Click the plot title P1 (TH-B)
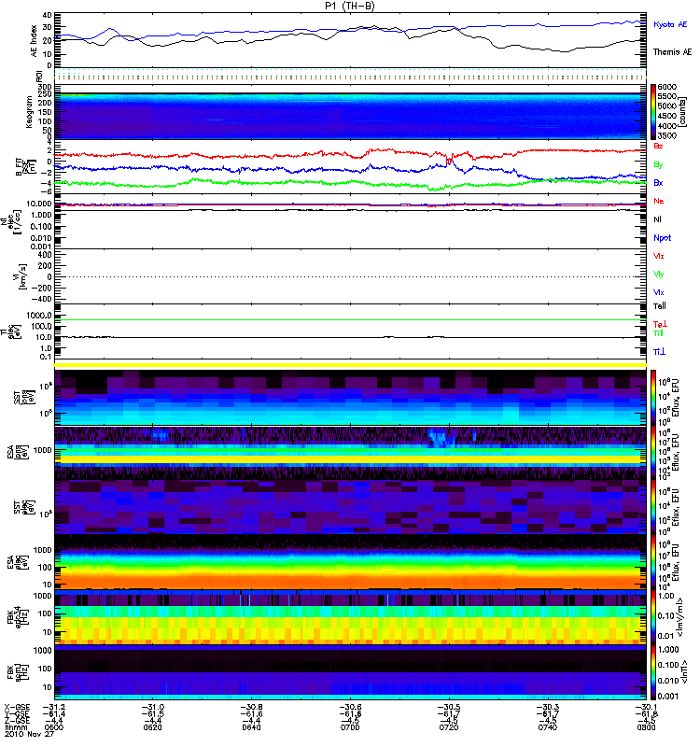 coord(350,6)
